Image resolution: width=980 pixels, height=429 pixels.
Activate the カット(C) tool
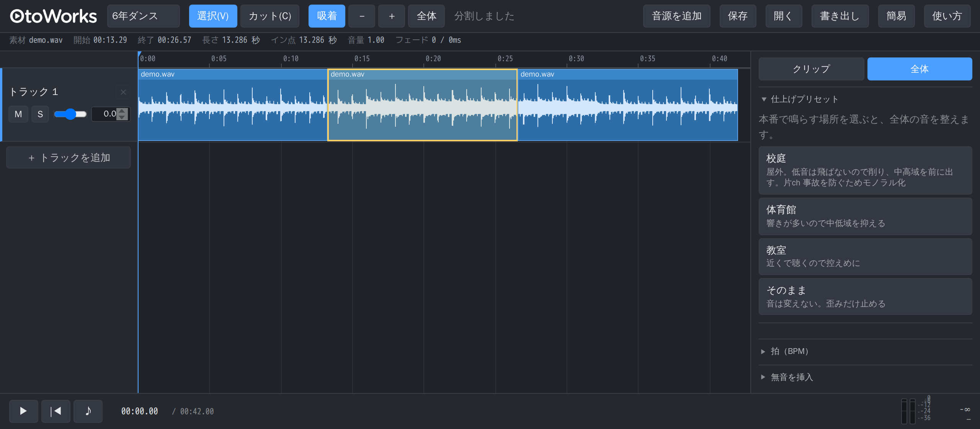pos(270,16)
